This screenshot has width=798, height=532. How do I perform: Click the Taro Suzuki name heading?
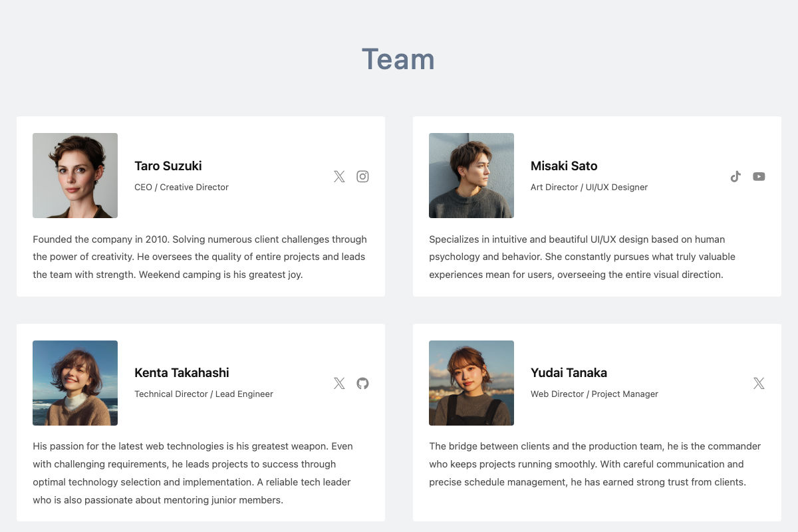168,166
